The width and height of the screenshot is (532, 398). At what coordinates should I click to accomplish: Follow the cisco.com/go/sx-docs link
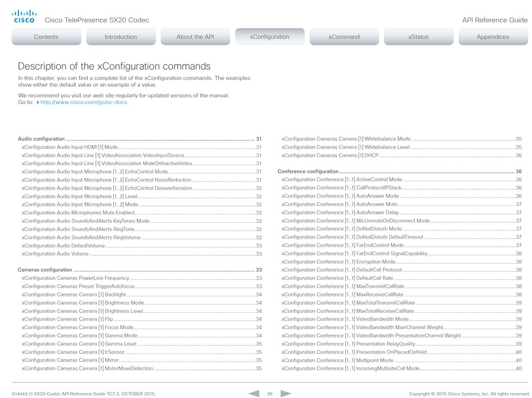coord(83,102)
